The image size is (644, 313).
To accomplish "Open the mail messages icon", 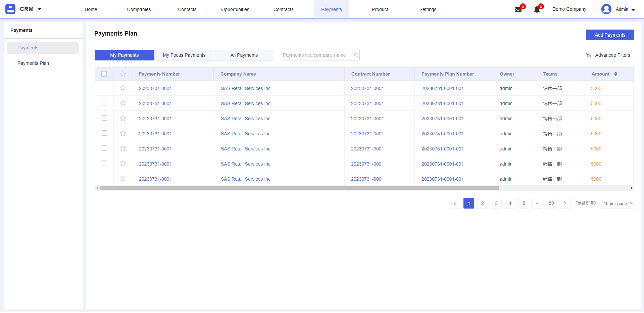I will 518,9.
